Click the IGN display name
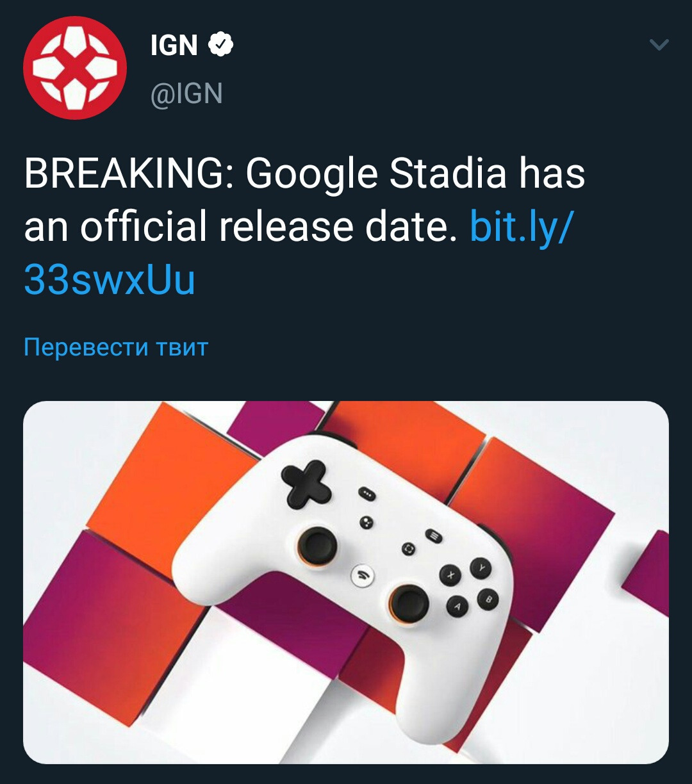The height and width of the screenshot is (784, 692). pyautogui.click(x=174, y=45)
